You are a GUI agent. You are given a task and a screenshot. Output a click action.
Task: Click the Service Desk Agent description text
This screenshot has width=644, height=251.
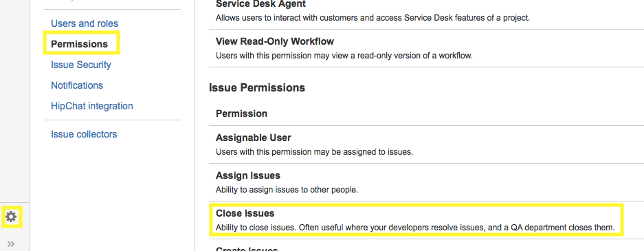pyautogui.click(x=373, y=18)
